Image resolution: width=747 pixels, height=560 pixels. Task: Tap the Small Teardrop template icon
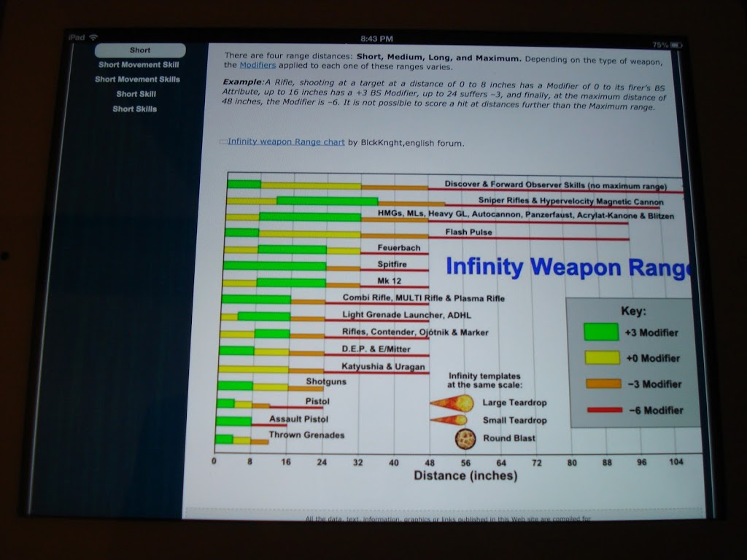click(x=449, y=421)
